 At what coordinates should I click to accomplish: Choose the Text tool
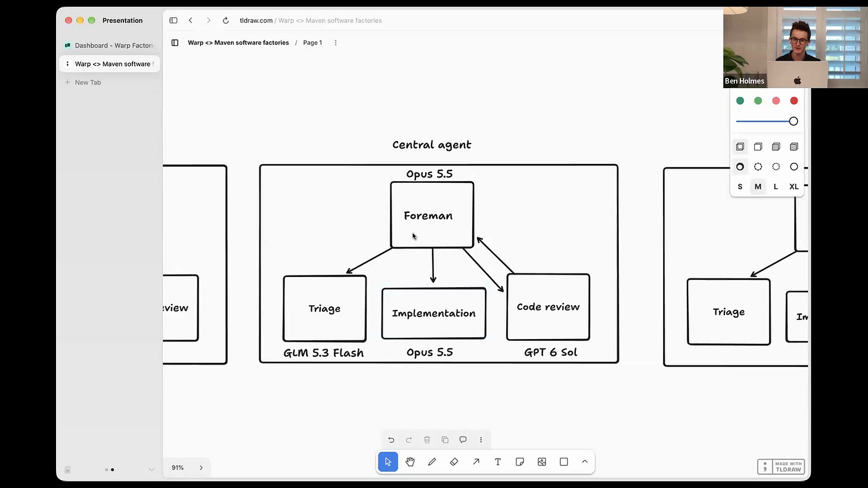[x=498, y=462]
